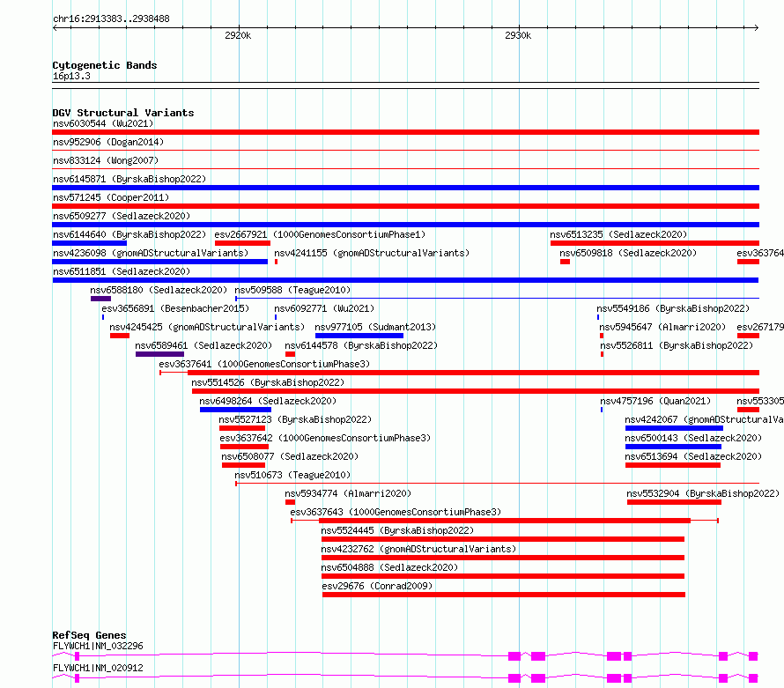Image resolution: width=784 pixels, height=688 pixels.
Task: Click red bar under nsv6504888
Action: [x=503, y=576]
